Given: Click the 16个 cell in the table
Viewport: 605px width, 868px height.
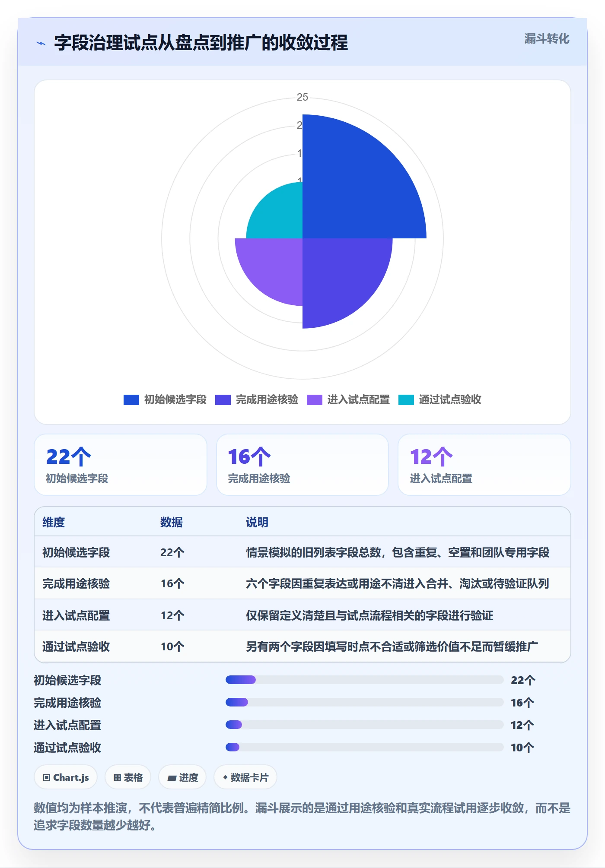Looking at the screenshot, I should pyautogui.click(x=172, y=584).
